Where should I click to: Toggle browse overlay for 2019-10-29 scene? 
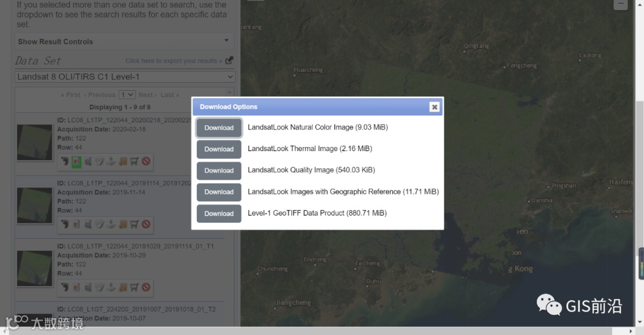[76, 287]
